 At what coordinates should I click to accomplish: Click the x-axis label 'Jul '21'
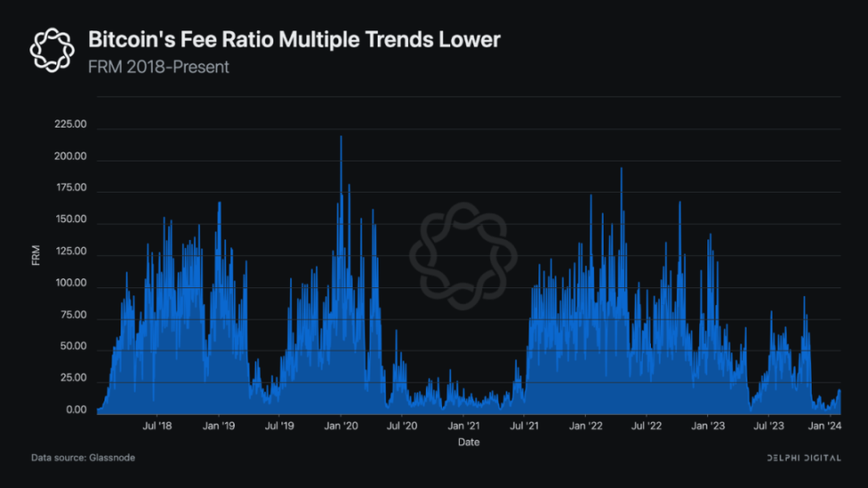[524, 426]
